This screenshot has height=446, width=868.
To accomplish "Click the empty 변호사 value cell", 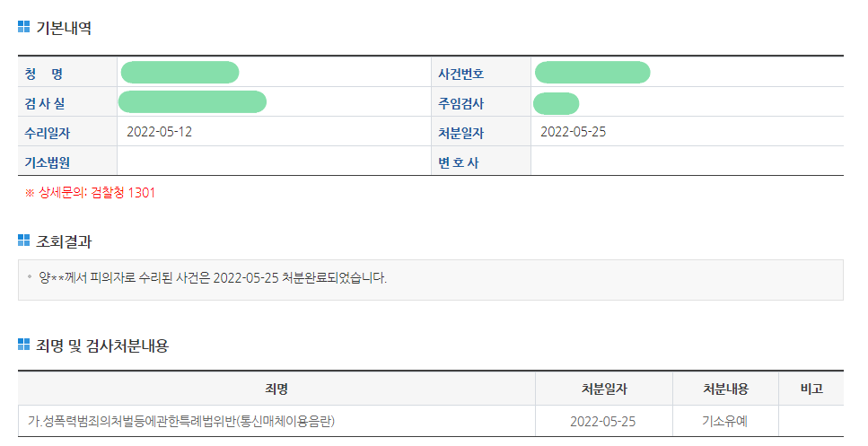I will (687, 162).
